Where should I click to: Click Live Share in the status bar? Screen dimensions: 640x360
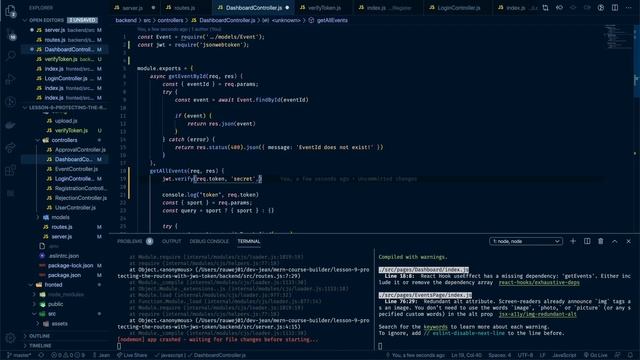pos(132,355)
